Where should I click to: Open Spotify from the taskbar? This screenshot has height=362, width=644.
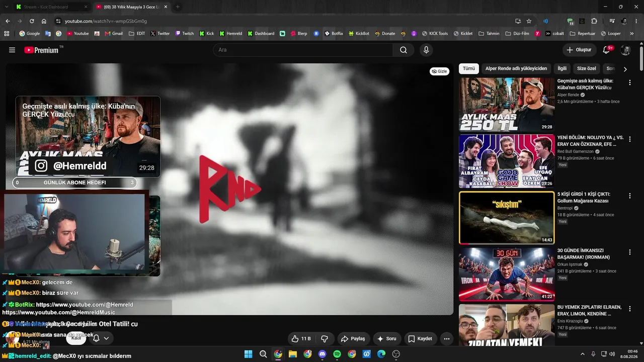(337, 354)
